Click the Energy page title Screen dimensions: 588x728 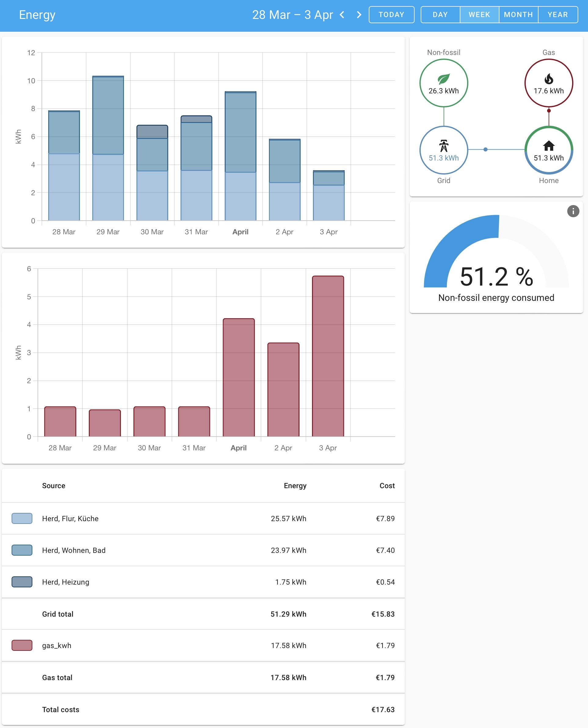point(37,15)
